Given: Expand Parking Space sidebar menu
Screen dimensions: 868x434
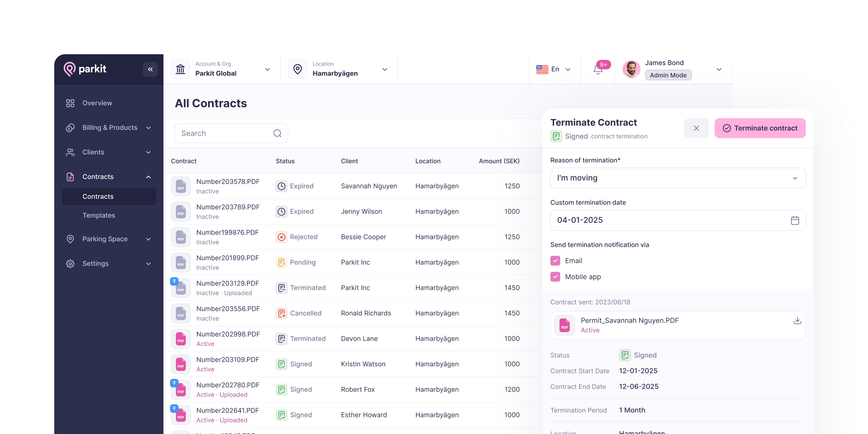Looking at the screenshot, I should (148, 239).
